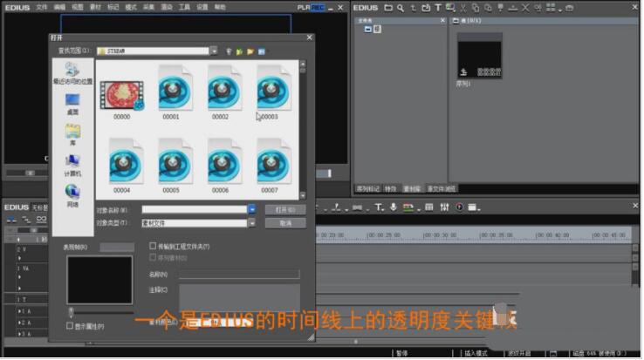Toggle the REC mode indicator in player window
Viewport: 644px width, 360px height.
318,7
